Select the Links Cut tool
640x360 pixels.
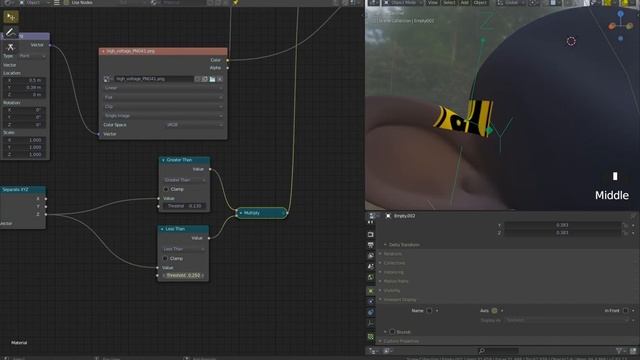pos(11,47)
